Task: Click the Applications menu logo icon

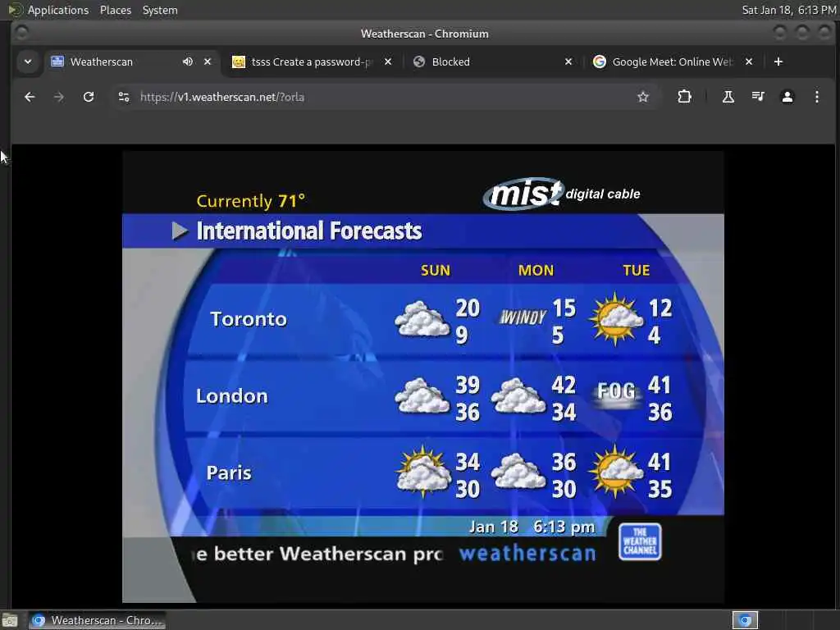Action: [15, 10]
